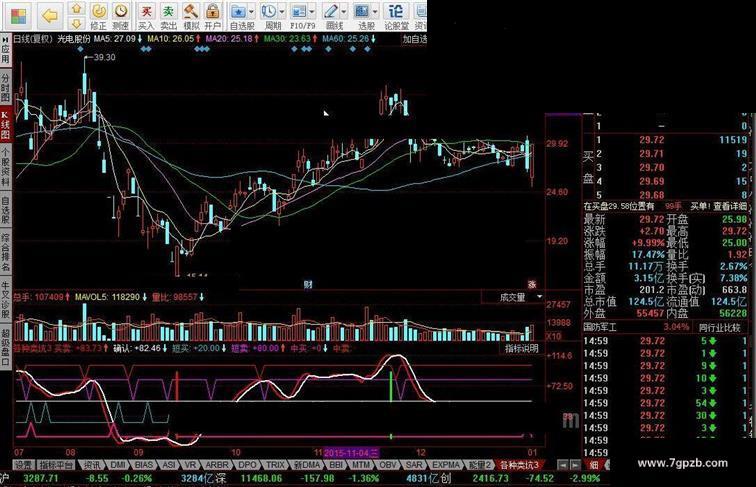Switch to the ARBR indicator tab
Screen dimensions: 756x487
(x=217, y=465)
